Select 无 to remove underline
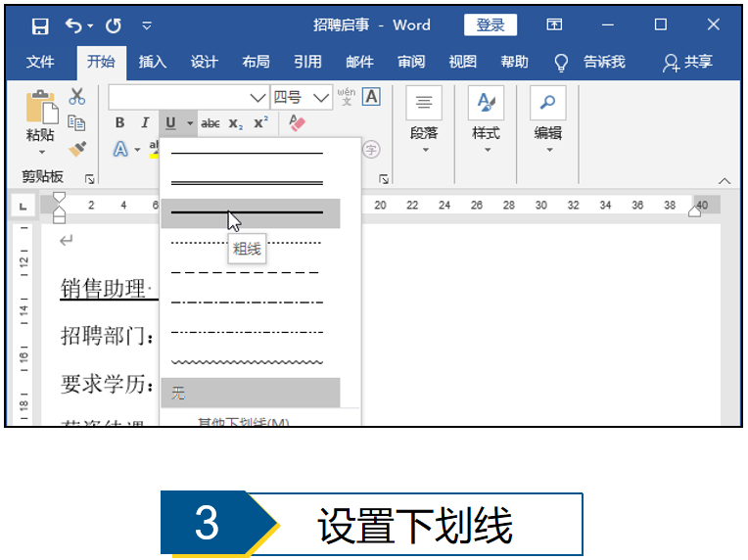Viewport: 748px width, 560px height. [x=251, y=393]
